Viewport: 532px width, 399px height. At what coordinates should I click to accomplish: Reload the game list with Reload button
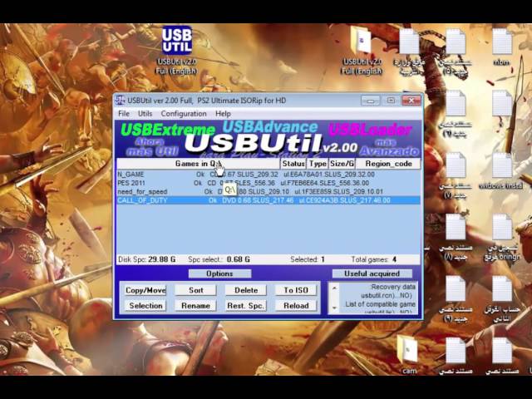[x=296, y=306]
